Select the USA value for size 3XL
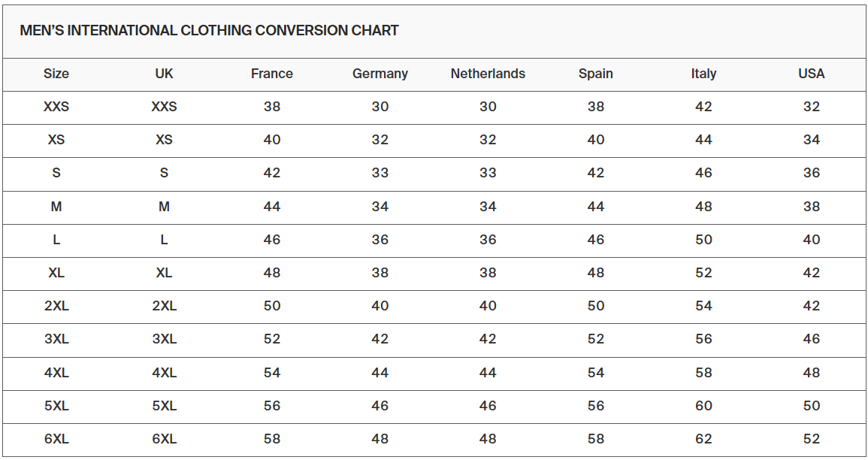This screenshot has height=460, width=868. click(812, 339)
